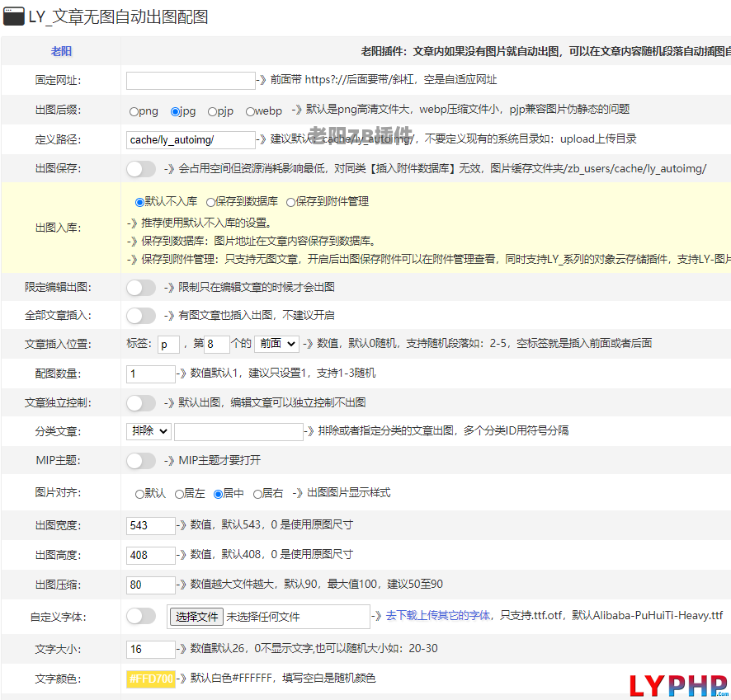Click the 推荐使用默认不入库的设置 hint text
Viewport: 731px width, 700px height.
click(206, 223)
